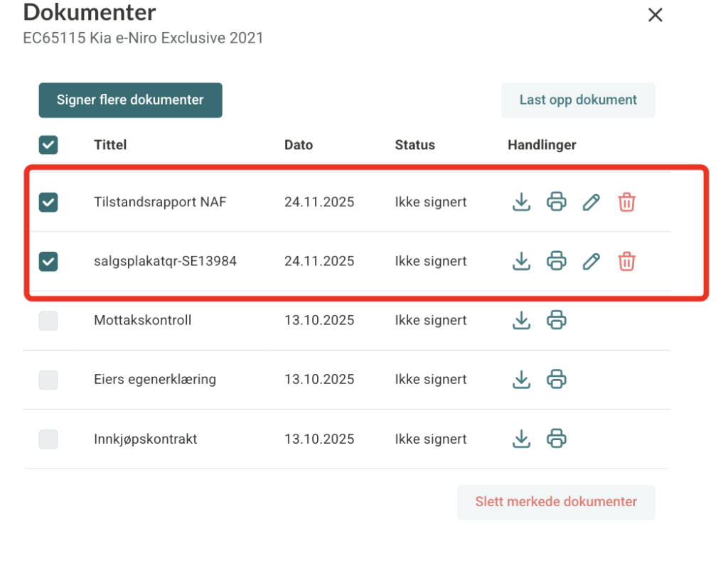
Task: Download the salgsplakatqr-SE13984 document
Action: click(x=522, y=262)
